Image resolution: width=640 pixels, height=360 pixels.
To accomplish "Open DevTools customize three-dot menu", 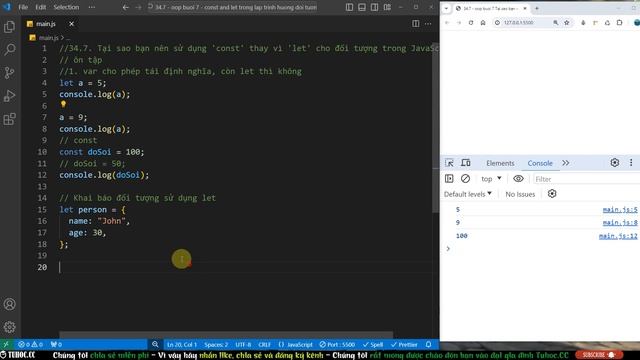I will pos(631,163).
